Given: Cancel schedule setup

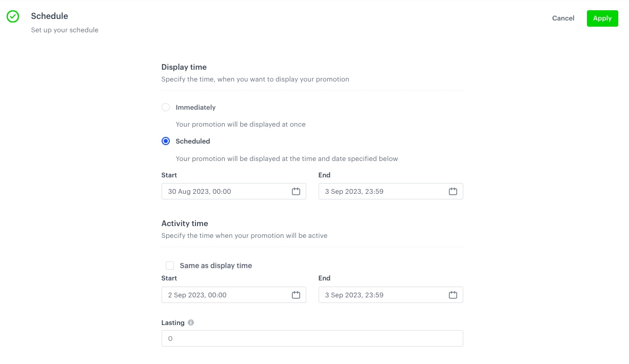Looking at the screenshot, I should 563,18.
